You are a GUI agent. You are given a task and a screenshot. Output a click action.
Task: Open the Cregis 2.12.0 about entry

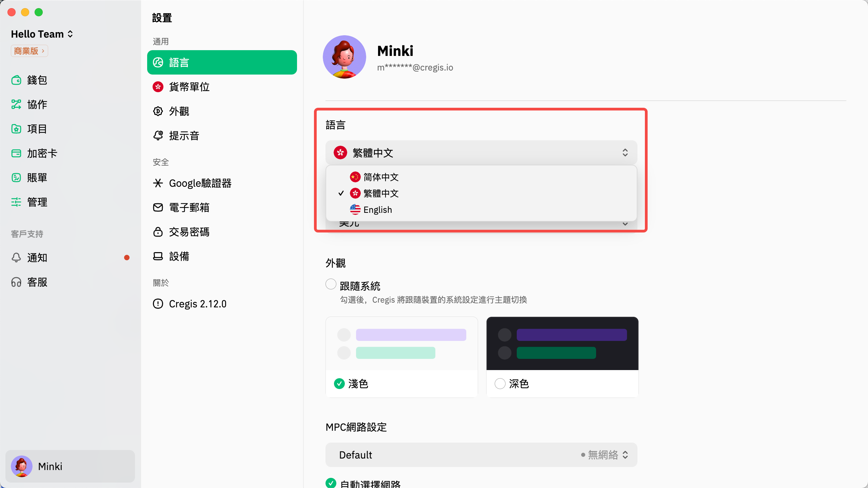[197, 304]
